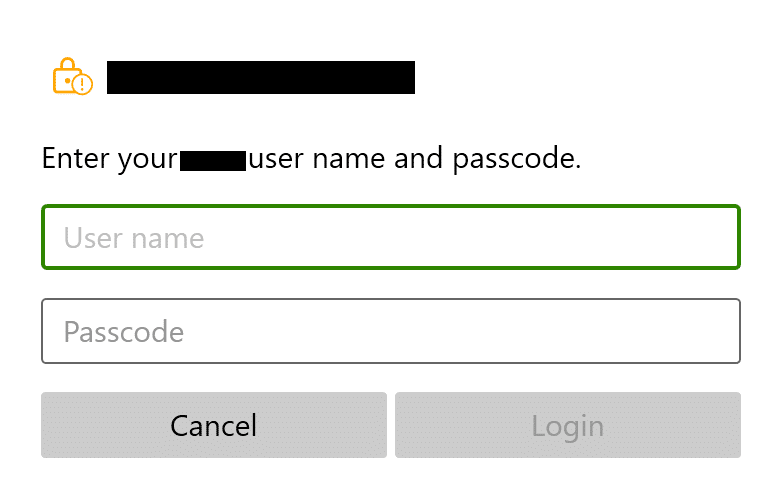Click the "Enter your user name and passcode" text

(311, 158)
